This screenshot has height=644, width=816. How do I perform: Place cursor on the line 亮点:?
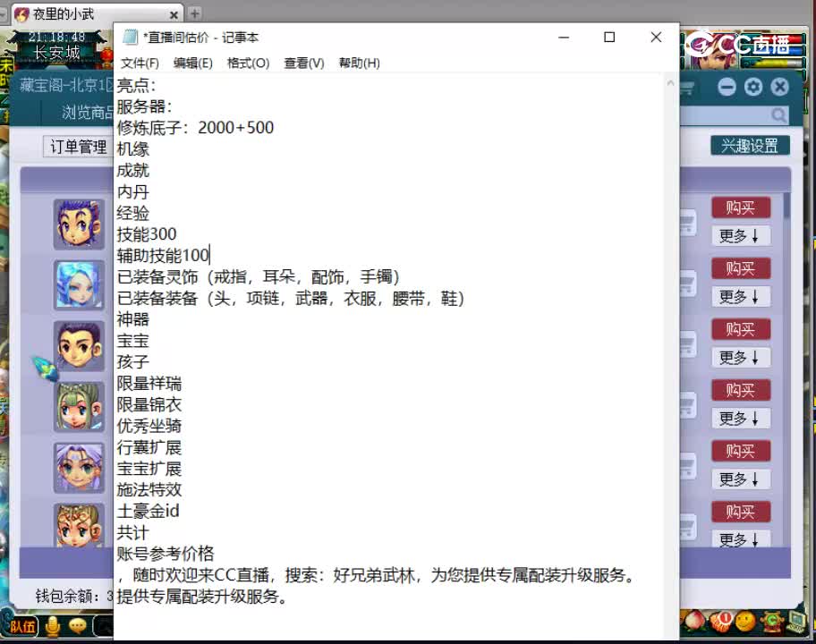(136, 85)
